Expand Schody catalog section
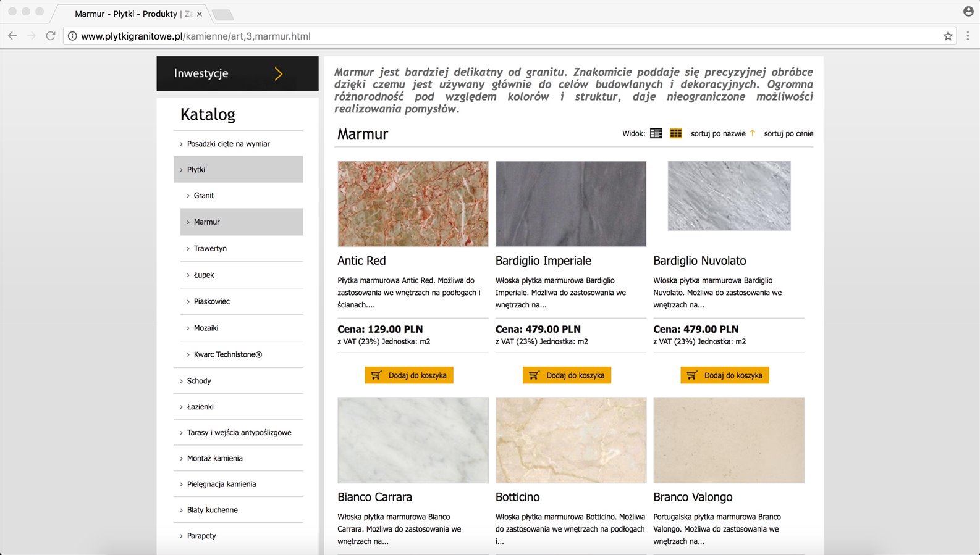Image resolution: width=980 pixels, height=555 pixels. coord(199,381)
